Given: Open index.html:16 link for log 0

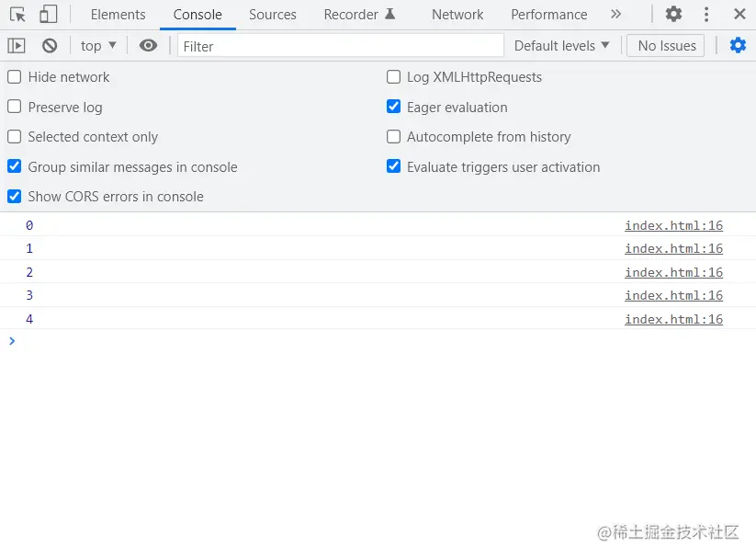Looking at the screenshot, I should tap(673, 225).
